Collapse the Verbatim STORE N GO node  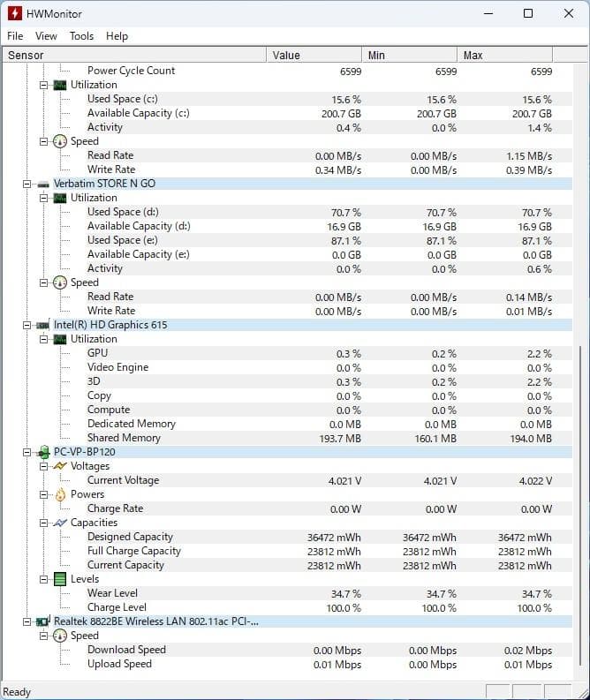27,184
